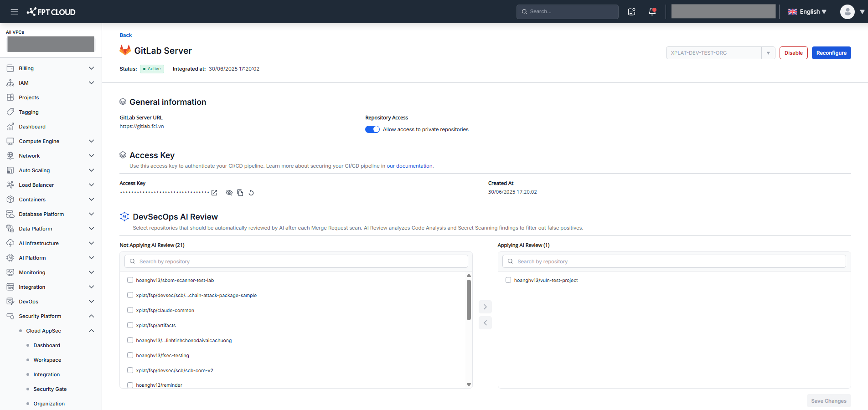
Task: Toggle Allow access to private repositories
Action: (x=372, y=129)
